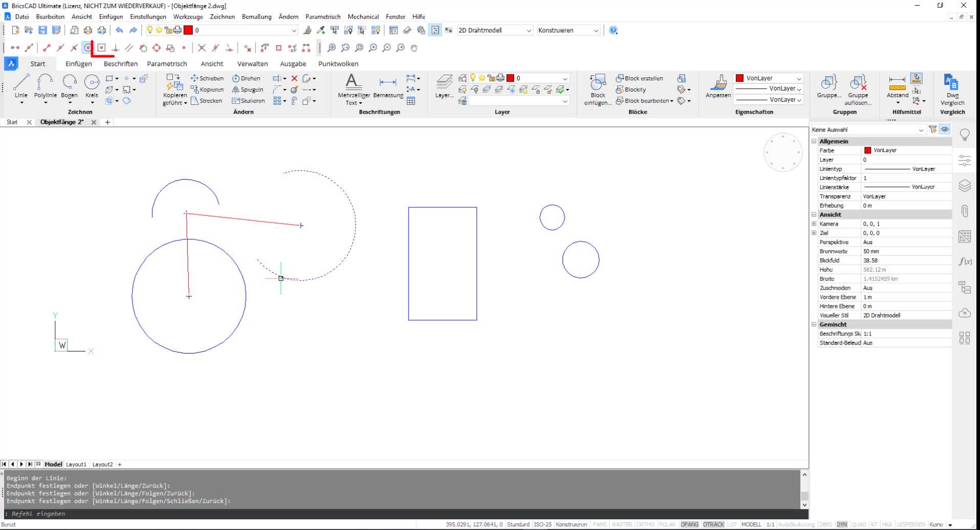The image size is (980, 530).
Task: Click Gruppe auflösen button
Action: [x=858, y=90]
